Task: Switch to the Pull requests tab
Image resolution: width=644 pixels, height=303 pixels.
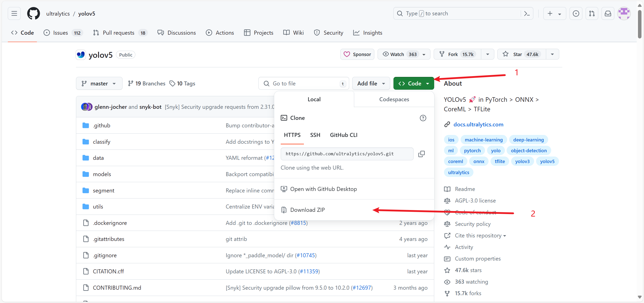Action: pyautogui.click(x=120, y=33)
